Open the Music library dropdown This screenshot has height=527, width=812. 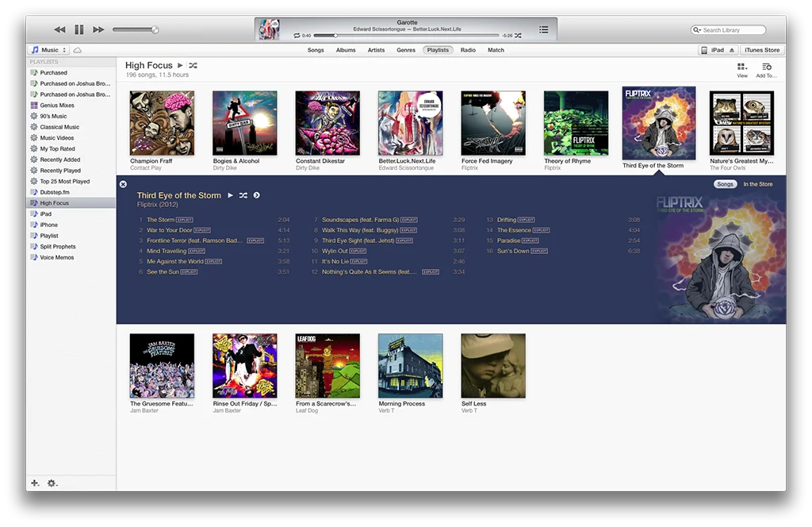click(x=48, y=50)
